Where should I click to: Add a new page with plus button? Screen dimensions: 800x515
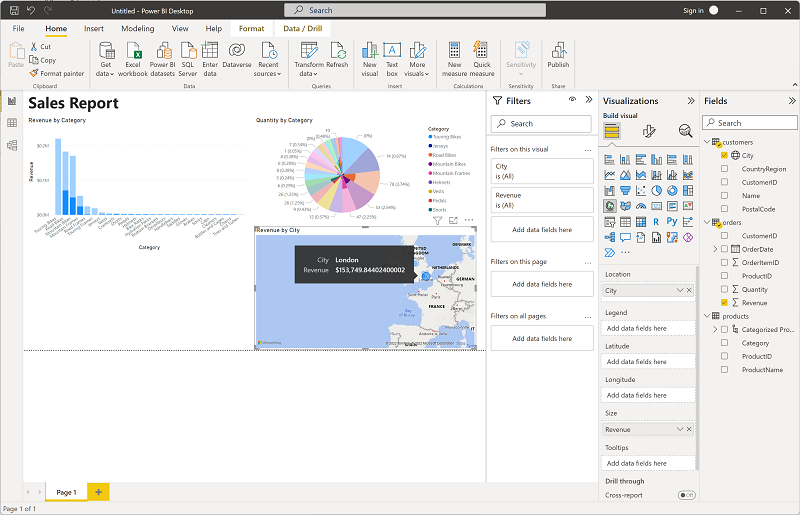click(98, 492)
